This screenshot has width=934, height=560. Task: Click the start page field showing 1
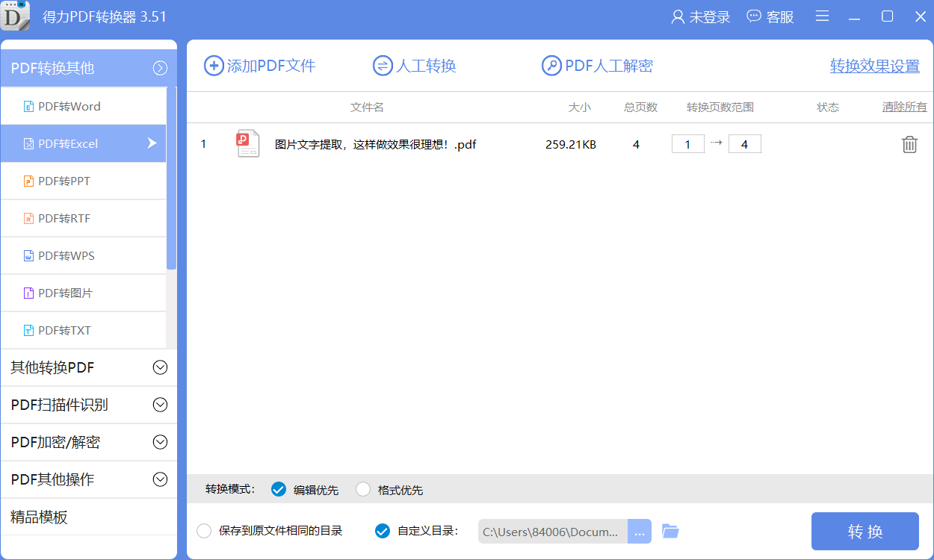688,144
